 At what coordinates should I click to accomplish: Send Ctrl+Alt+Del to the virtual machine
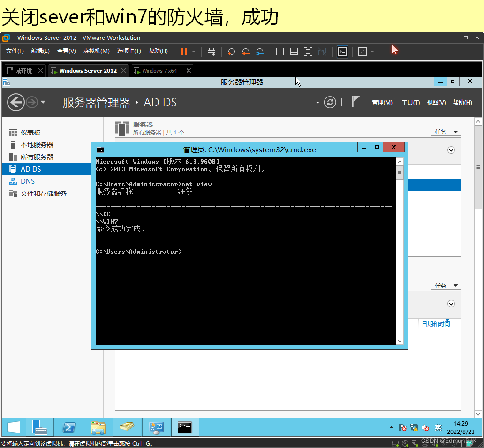click(x=212, y=52)
